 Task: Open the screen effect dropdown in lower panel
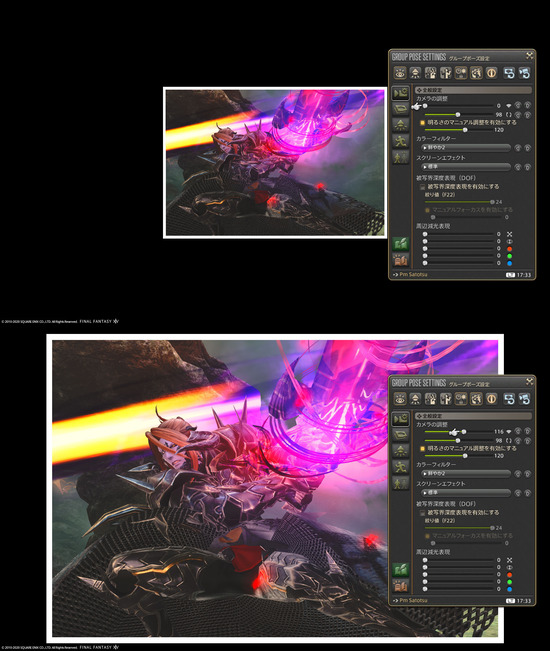pos(466,493)
